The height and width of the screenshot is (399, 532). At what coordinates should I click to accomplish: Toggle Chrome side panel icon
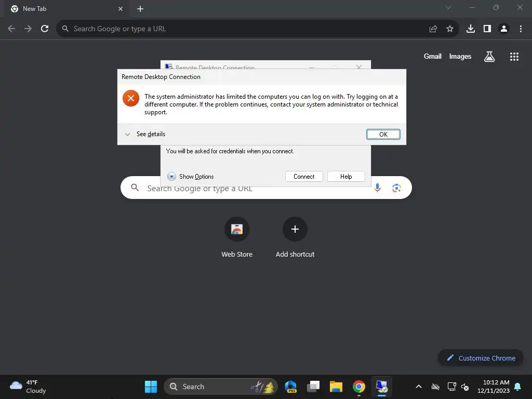(487, 29)
